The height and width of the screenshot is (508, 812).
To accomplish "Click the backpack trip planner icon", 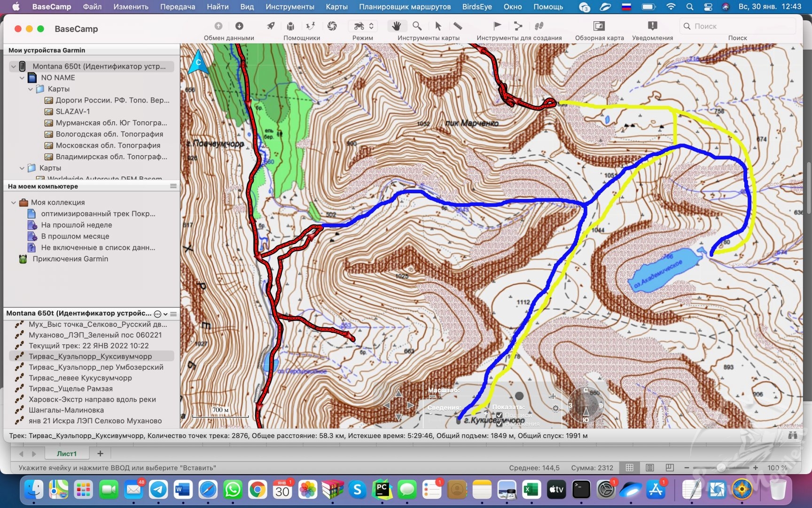I will coord(290,26).
